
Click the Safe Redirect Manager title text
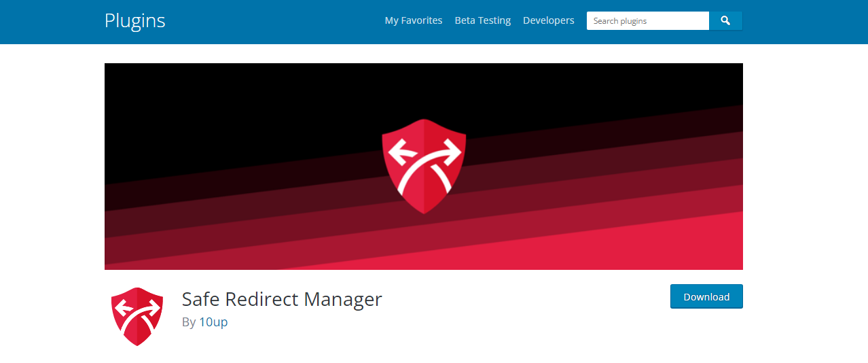coord(282,299)
